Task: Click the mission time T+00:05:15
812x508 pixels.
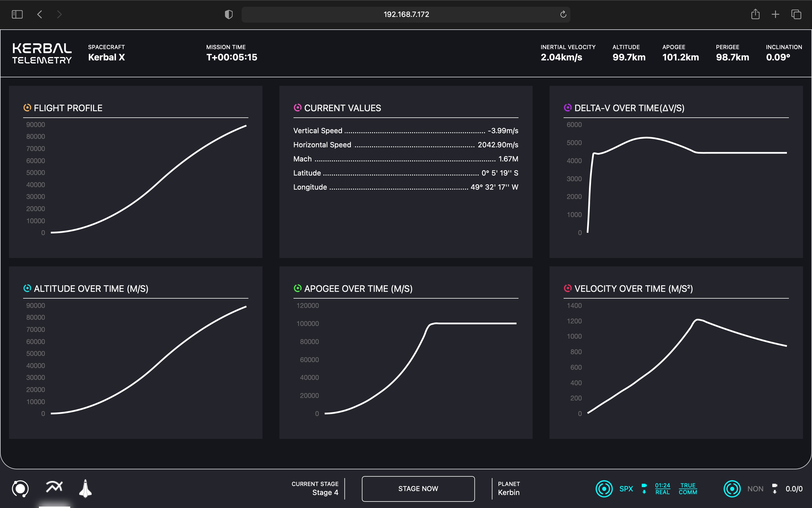Action: pyautogui.click(x=231, y=57)
